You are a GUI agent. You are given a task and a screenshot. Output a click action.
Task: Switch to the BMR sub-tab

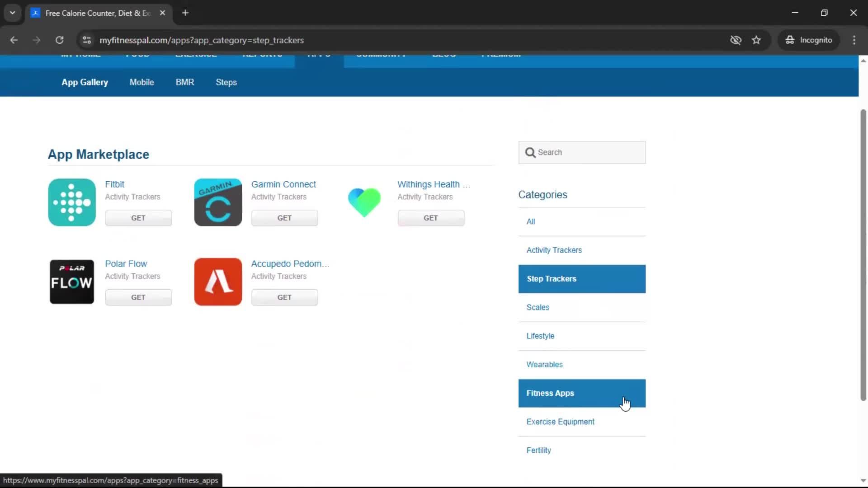(x=184, y=82)
